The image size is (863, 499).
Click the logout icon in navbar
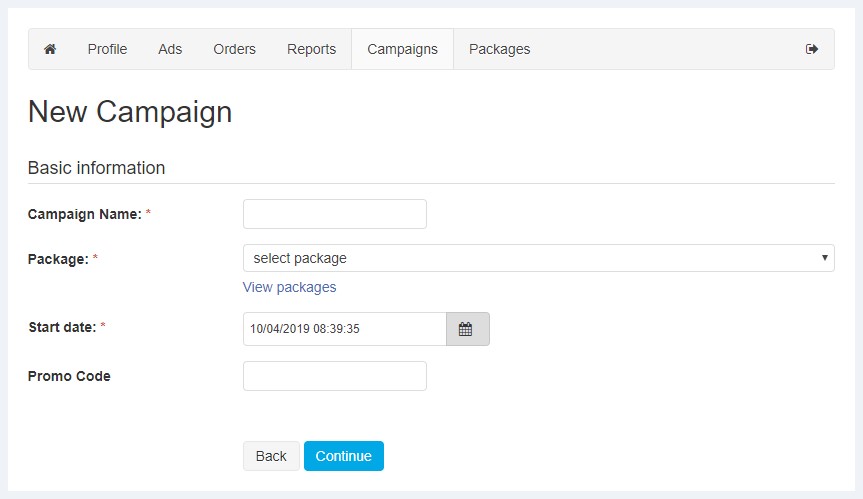(812, 49)
